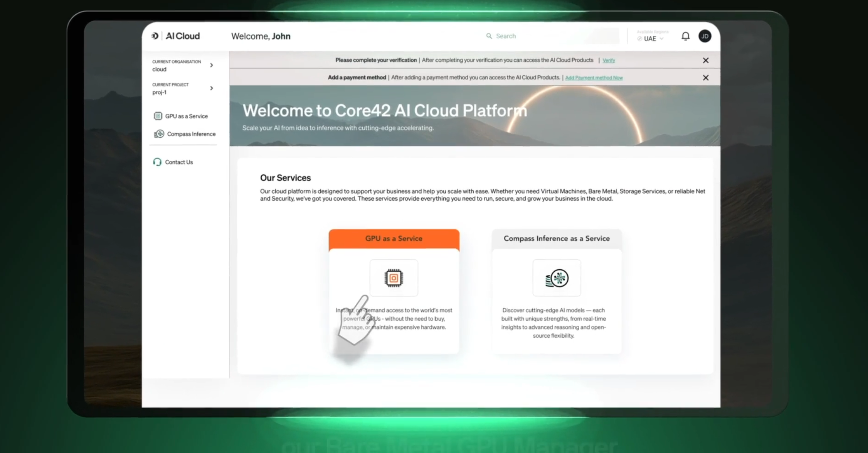Click the 'cloud' organisation name
Image resolution: width=868 pixels, height=453 pixels.
[159, 69]
